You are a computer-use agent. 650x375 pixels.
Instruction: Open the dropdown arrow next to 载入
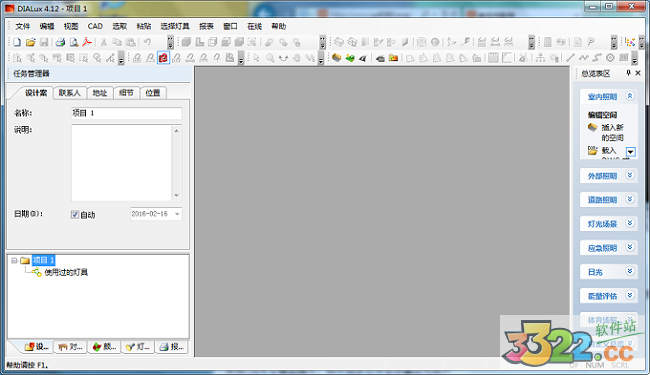(631, 152)
